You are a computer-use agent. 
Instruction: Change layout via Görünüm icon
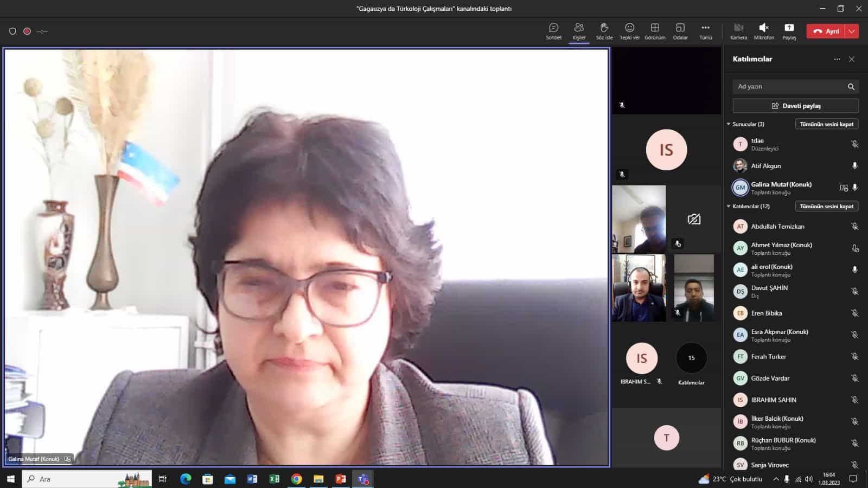pyautogui.click(x=655, y=31)
